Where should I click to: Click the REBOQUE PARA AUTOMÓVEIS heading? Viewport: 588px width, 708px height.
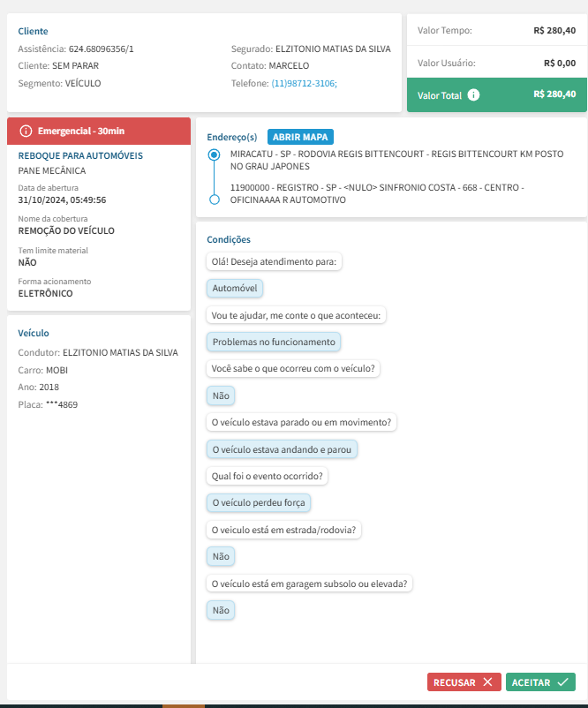point(80,155)
